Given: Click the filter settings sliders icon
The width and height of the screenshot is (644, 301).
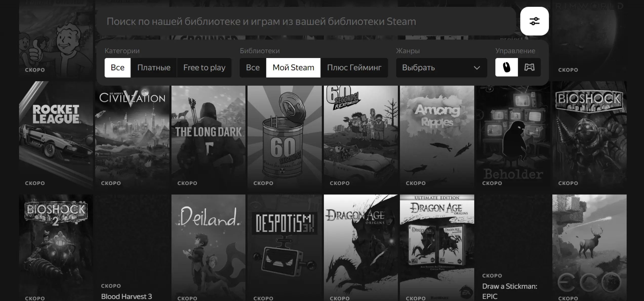Looking at the screenshot, I should (x=534, y=21).
